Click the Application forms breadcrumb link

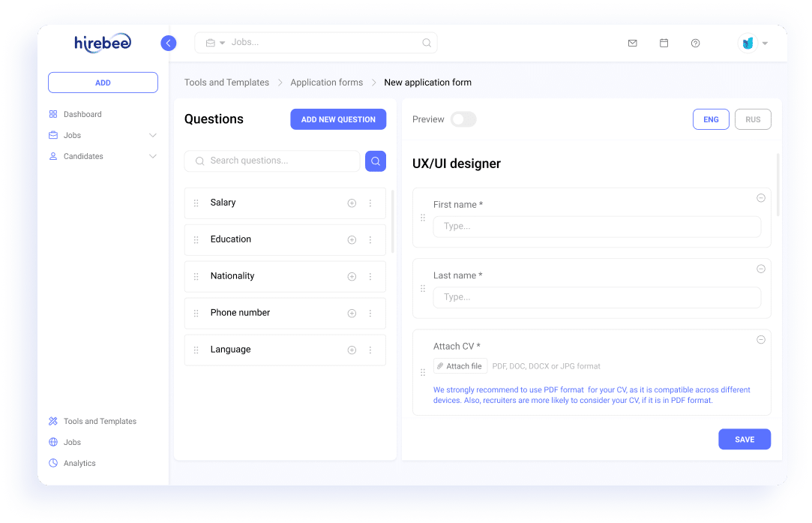click(327, 83)
